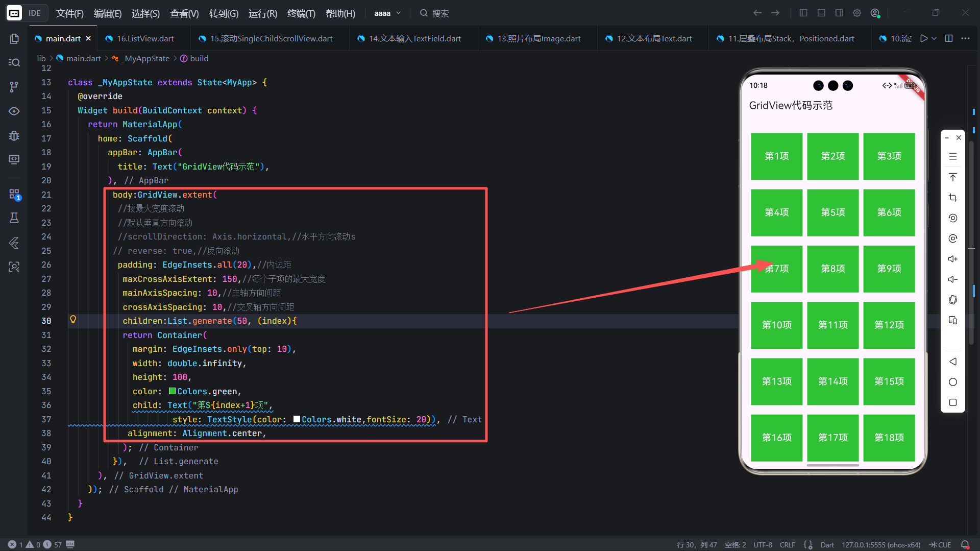Click the 127.0.0.1:5555 device selector

tap(881, 544)
